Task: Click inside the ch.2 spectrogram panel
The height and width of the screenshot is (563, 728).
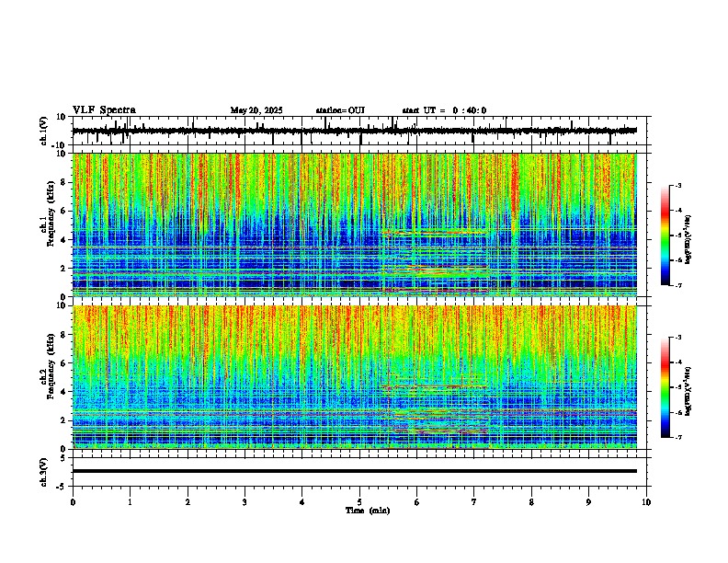Action: (x=354, y=377)
